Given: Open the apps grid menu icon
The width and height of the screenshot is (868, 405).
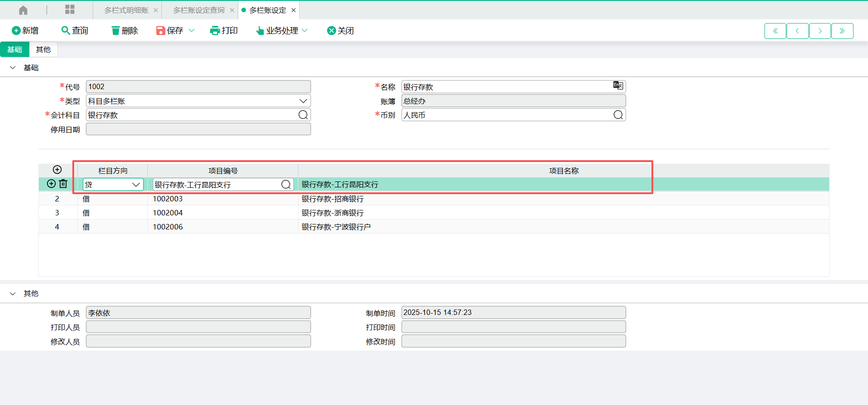Looking at the screenshot, I should (70, 10).
